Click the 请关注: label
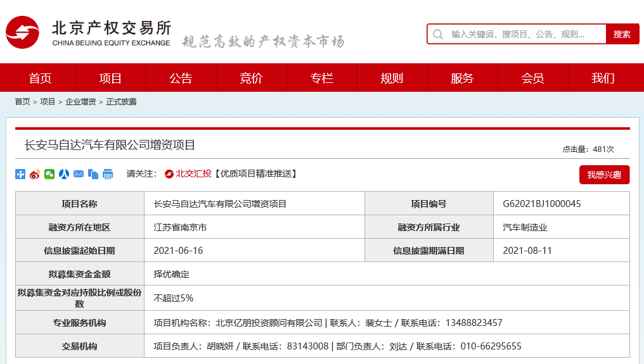 point(142,174)
